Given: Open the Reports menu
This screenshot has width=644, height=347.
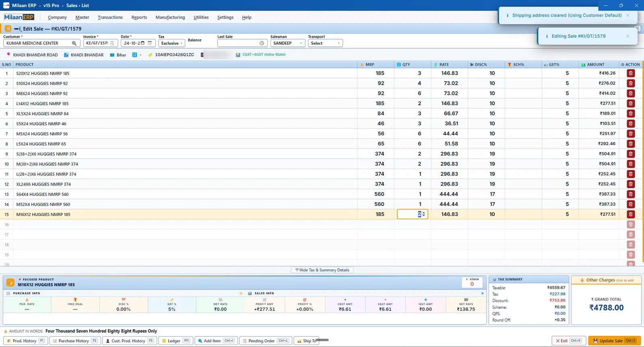Looking at the screenshot, I should (x=139, y=17).
